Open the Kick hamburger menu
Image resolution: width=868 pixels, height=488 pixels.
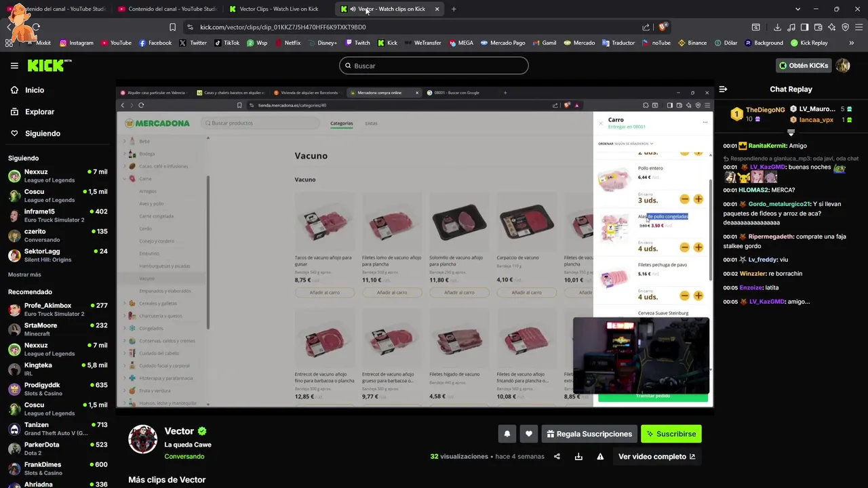coord(14,66)
